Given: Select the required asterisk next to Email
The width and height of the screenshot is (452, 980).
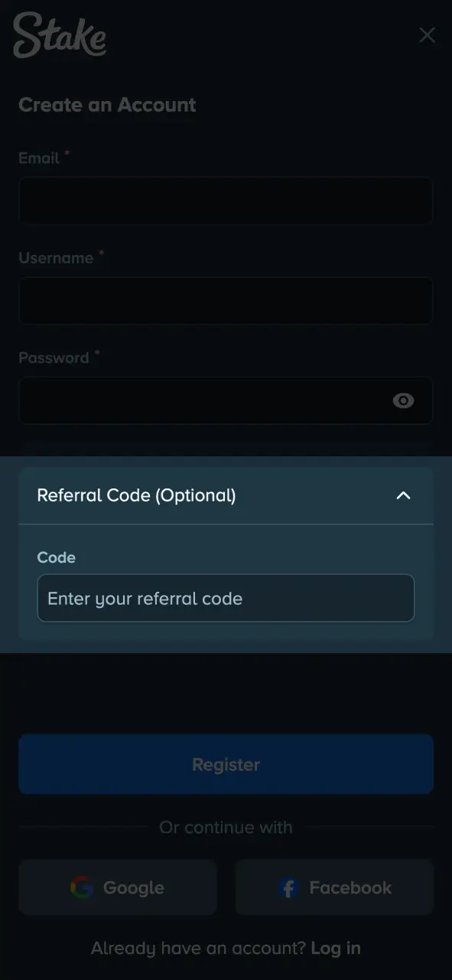Looking at the screenshot, I should coord(66,153).
